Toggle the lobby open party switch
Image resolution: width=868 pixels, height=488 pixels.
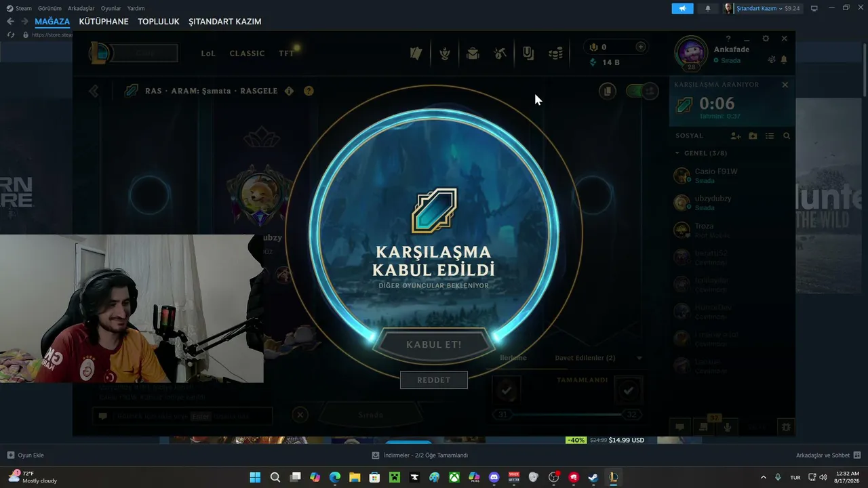point(642,91)
